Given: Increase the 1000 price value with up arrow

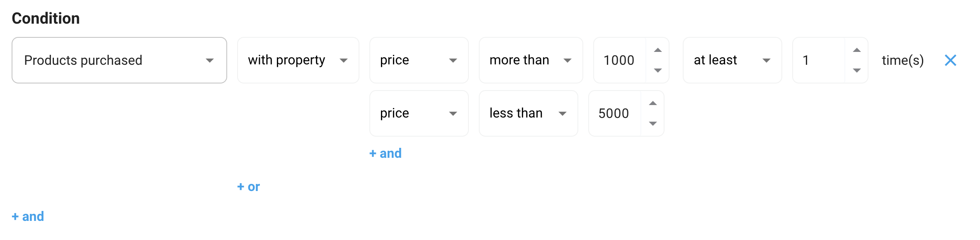Looking at the screenshot, I should (657, 50).
